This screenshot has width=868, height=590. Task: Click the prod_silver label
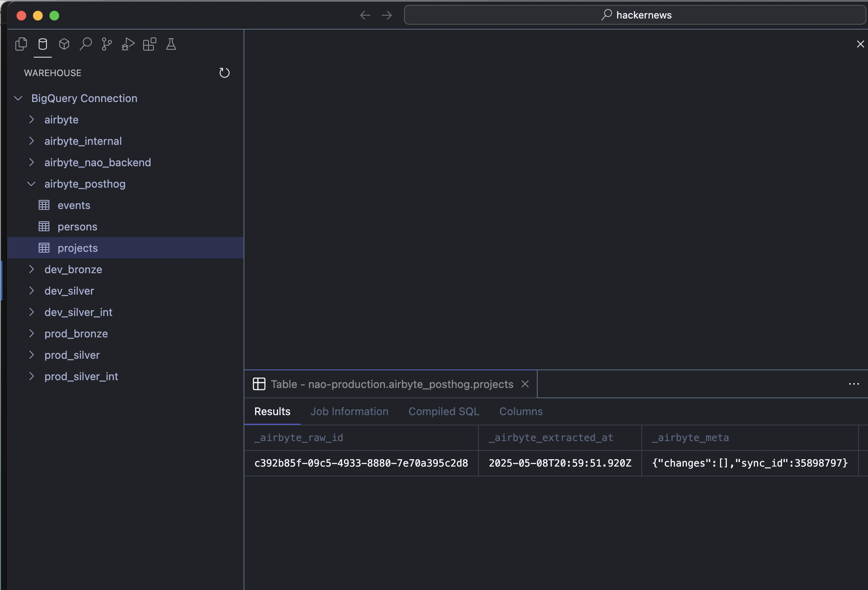click(x=72, y=355)
